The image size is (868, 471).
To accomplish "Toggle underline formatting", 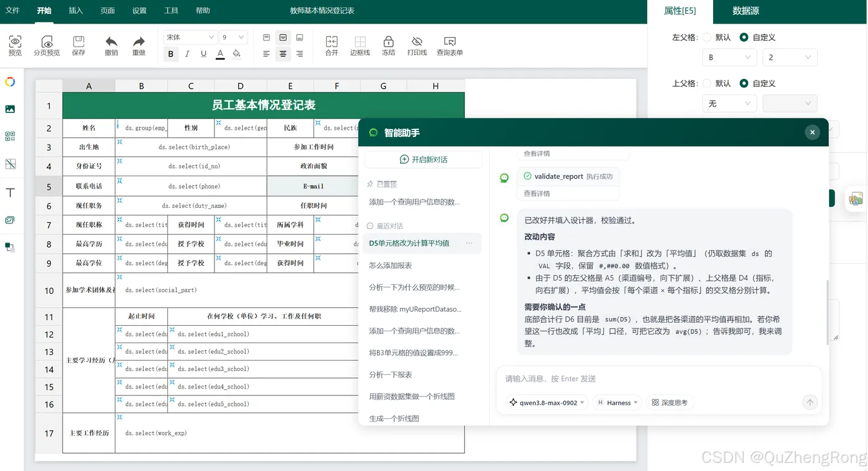I will [203, 54].
